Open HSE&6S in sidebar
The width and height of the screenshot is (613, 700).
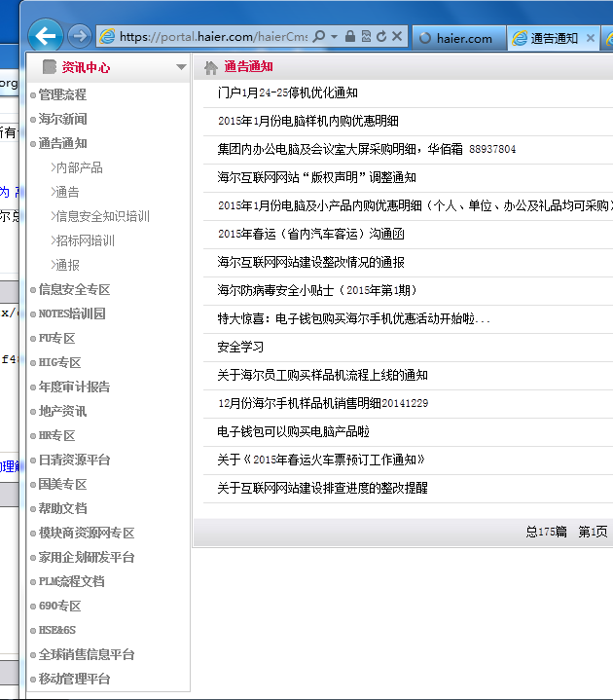57,630
